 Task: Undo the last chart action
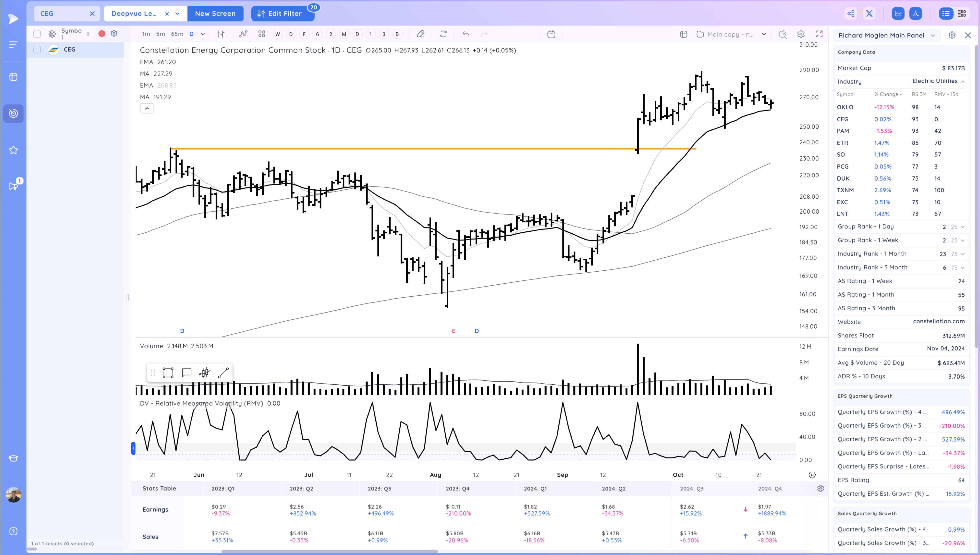click(465, 34)
